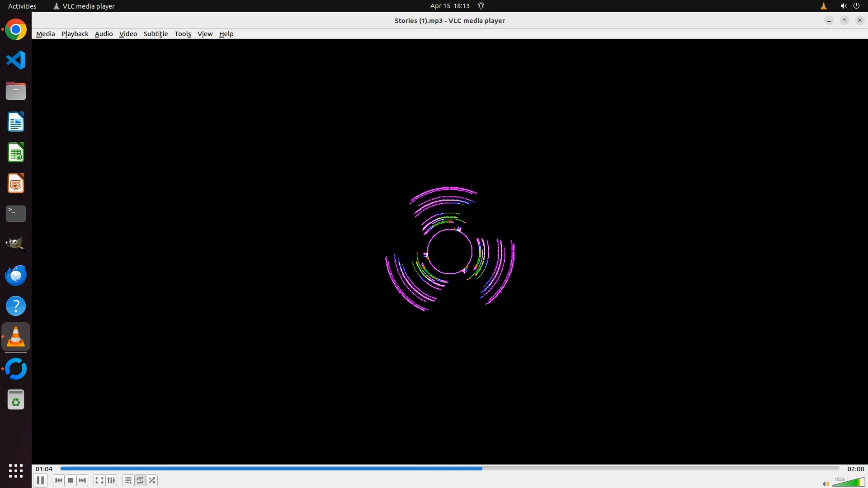Image resolution: width=868 pixels, height=488 pixels.
Task: Open VLC tray icon in top bar
Action: pyautogui.click(x=823, y=6)
